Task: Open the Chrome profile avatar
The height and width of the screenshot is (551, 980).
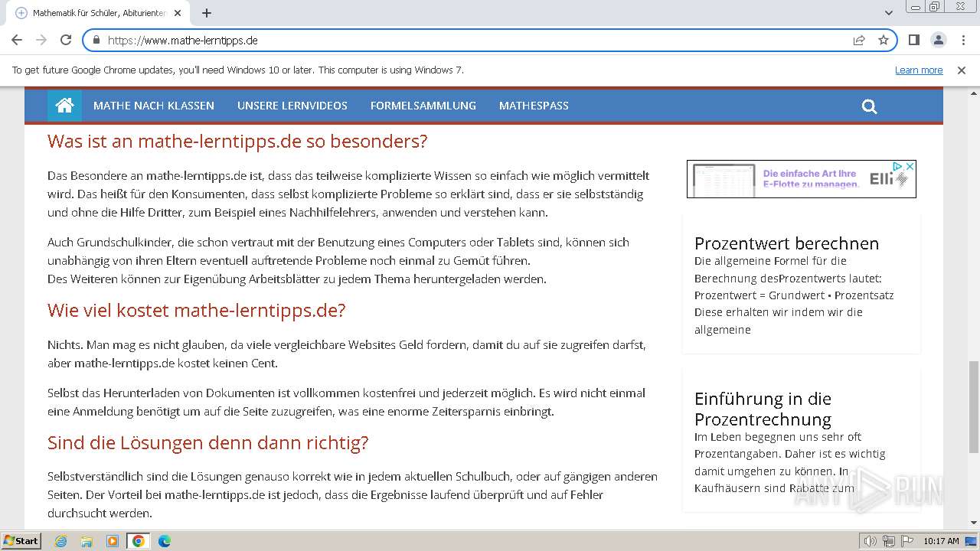Action: coord(939,40)
